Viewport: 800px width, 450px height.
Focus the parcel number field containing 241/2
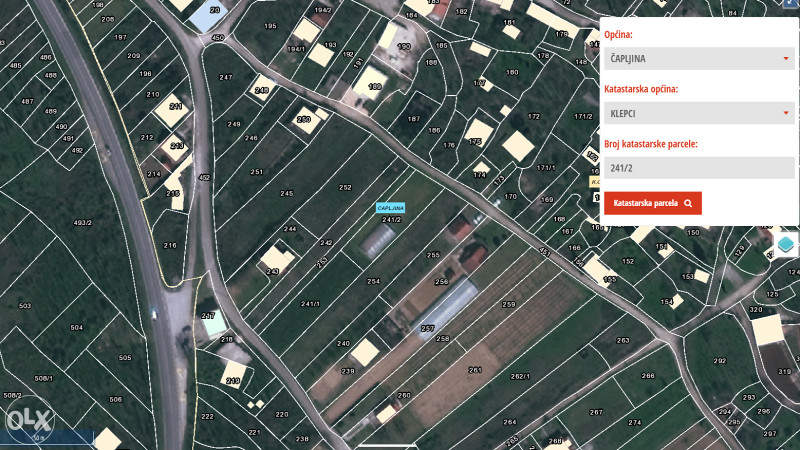click(699, 168)
